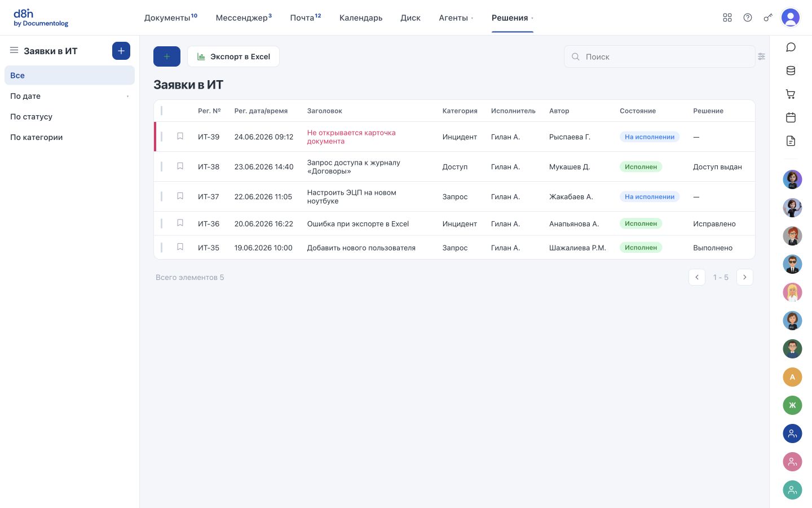Toggle the select-all checkbox in table header
This screenshot has height=508, width=812.
coord(162,111)
